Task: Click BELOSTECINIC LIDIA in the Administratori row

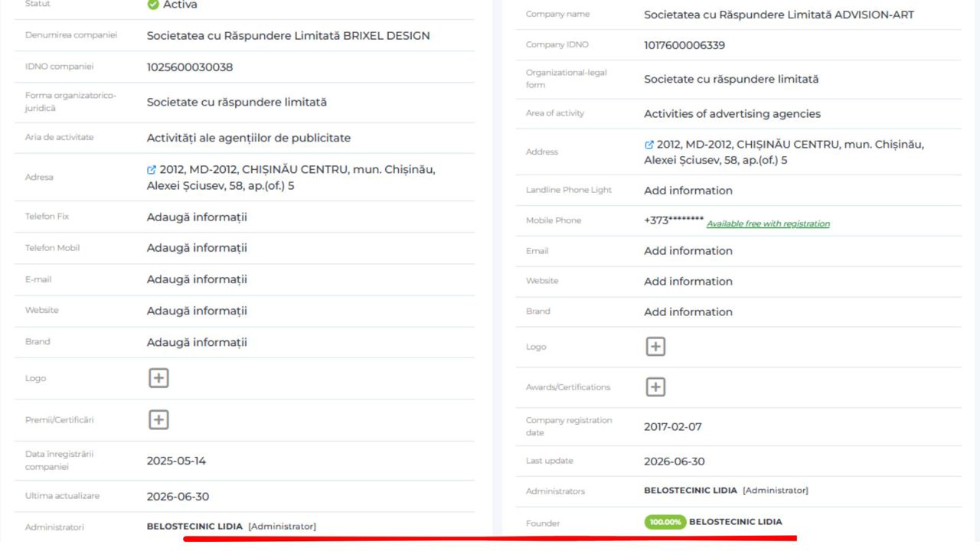Action: coord(194,527)
